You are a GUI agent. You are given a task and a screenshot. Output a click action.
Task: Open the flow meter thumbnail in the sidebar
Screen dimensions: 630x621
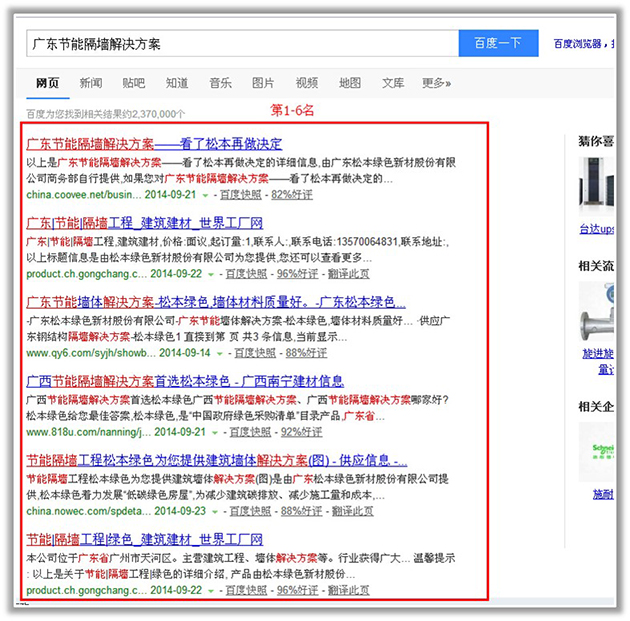coord(597,312)
